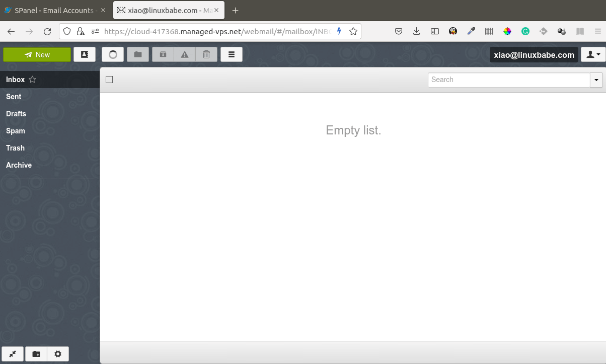
Task: Open the Sent folder
Action: [14, 97]
